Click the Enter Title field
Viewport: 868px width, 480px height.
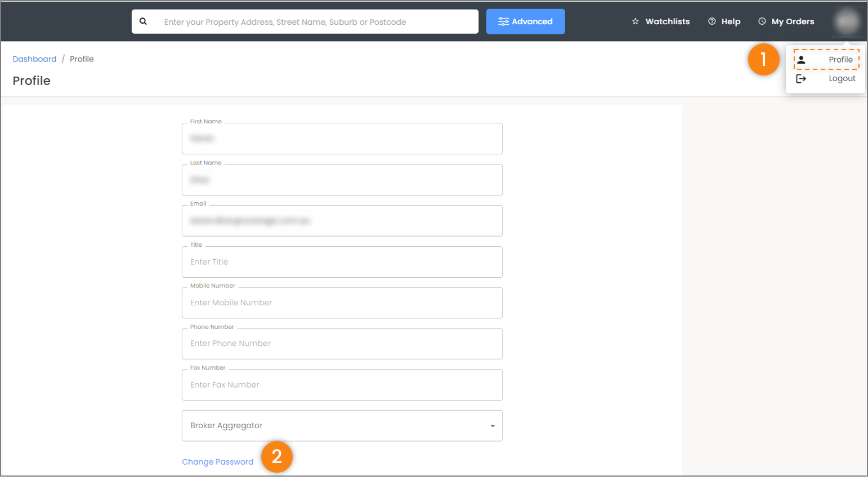[x=342, y=262]
